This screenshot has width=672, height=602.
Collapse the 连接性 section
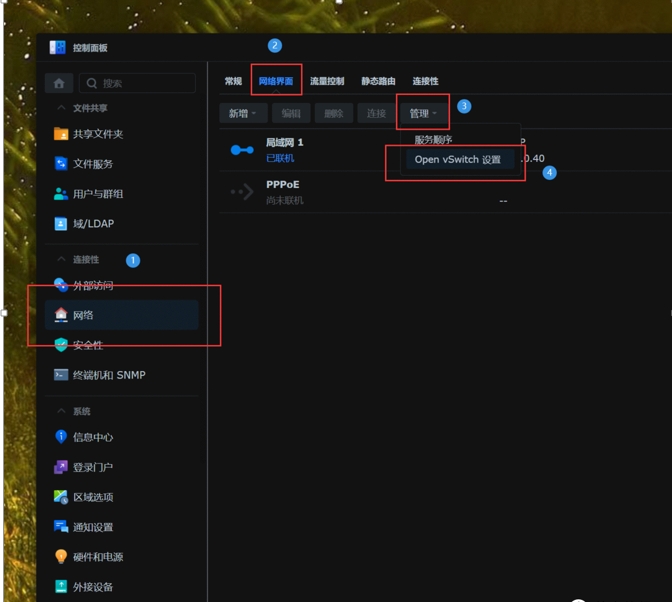click(x=61, y=259)
